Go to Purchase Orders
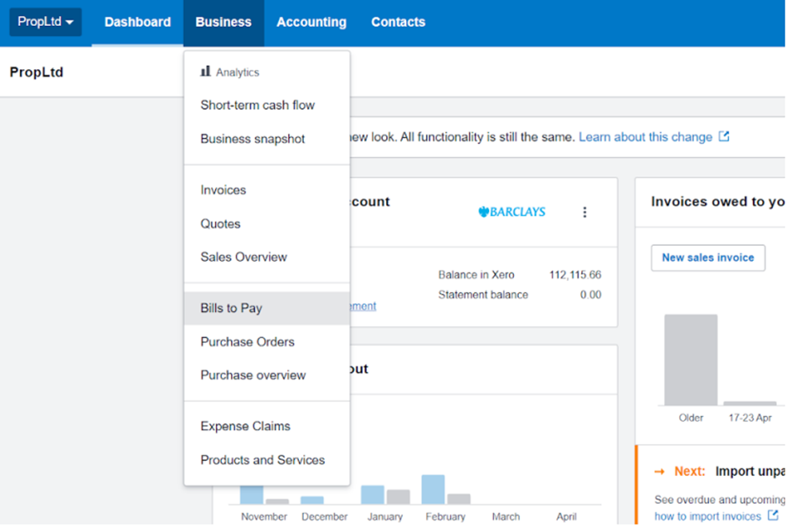 coord(247,341)
